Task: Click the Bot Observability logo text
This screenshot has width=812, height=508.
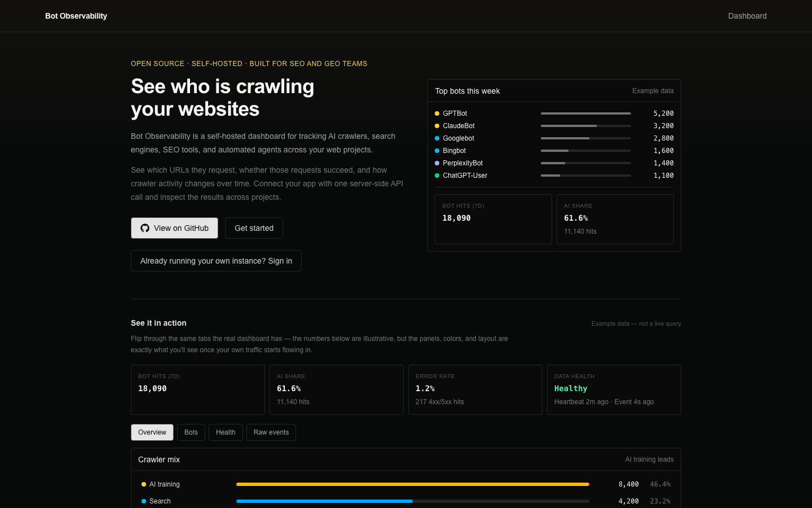Action: (76, 16)
